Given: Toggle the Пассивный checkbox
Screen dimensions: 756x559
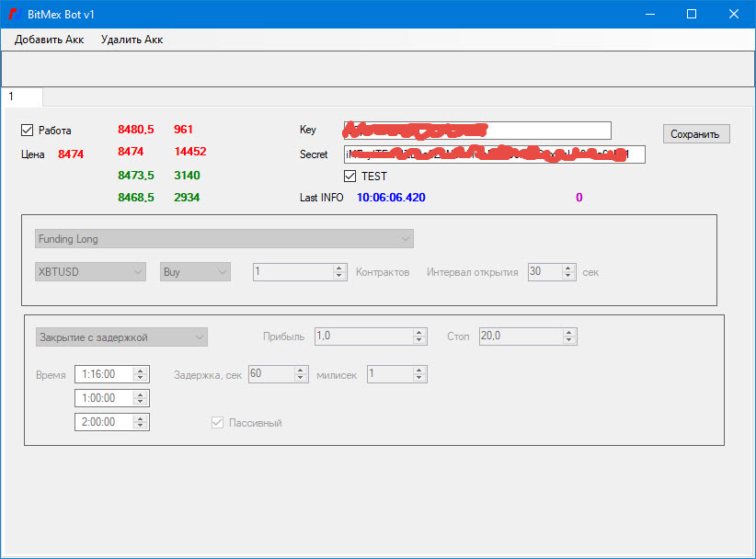Looking at the screenshot, I should pos(217,423).
